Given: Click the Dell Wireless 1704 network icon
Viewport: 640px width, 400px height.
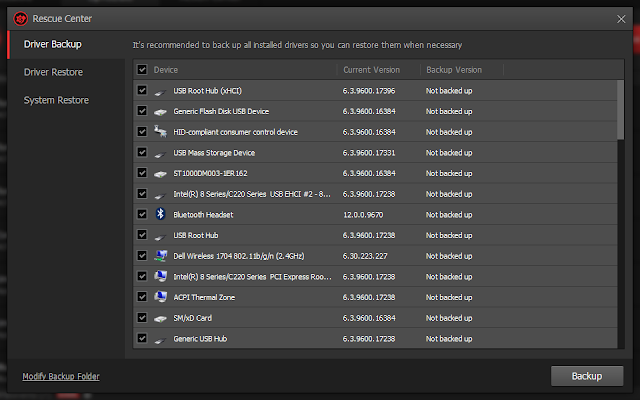Looking at the screenshot, I should coord(160,255).
